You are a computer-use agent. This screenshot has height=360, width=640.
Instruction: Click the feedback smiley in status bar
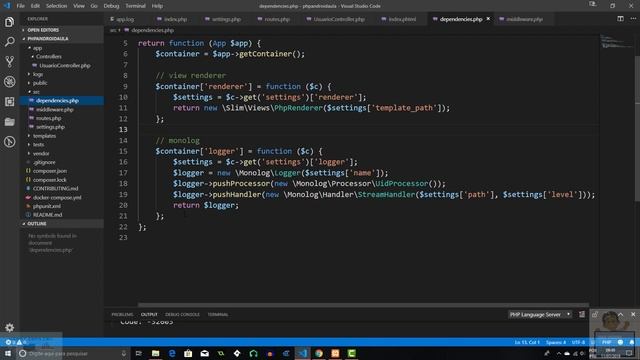point(620,342)
